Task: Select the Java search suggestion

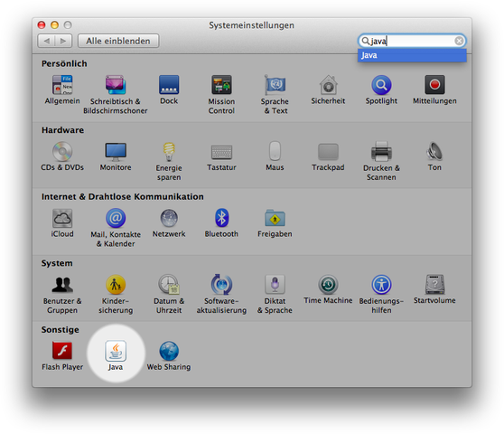Action: [412, 55]
